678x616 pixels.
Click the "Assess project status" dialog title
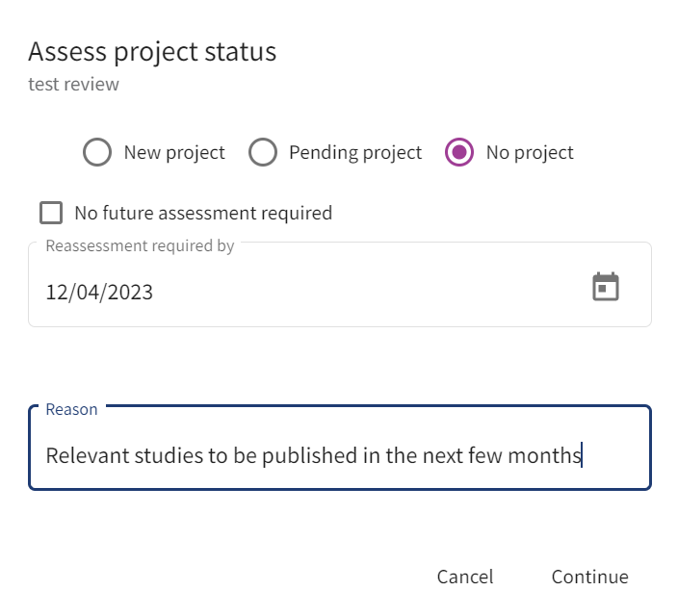(x=152, y=52)
